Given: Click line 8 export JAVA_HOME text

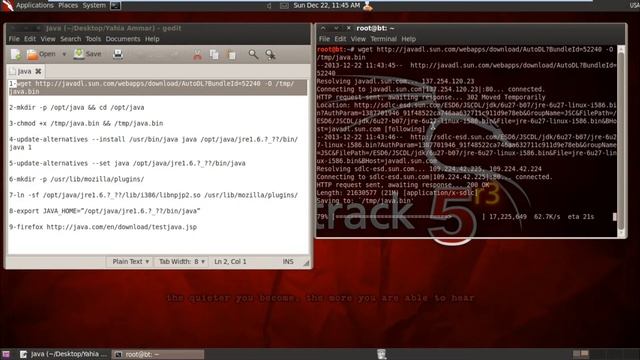Looking at the screenshot, I should pos(104,211).
